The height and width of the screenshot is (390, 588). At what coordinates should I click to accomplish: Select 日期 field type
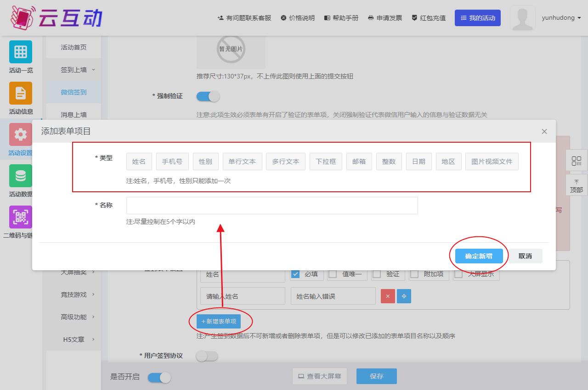click(x=419, y=162)
